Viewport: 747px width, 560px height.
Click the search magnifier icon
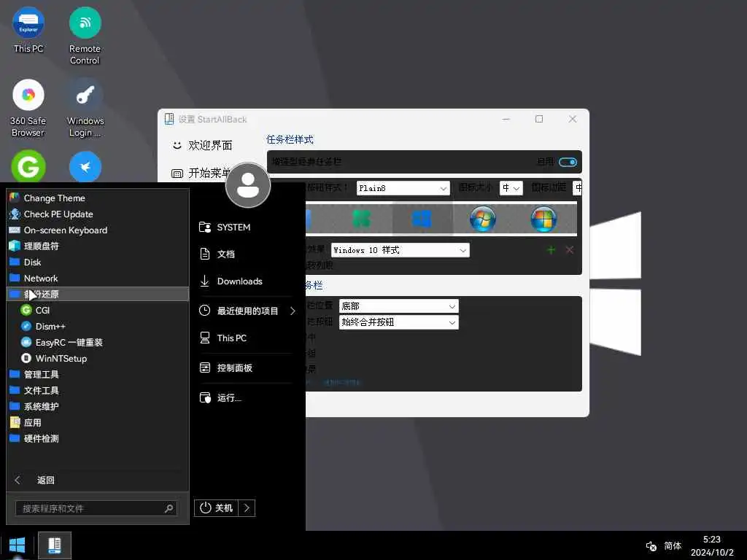pyautogui.click(x=169, y=508)
